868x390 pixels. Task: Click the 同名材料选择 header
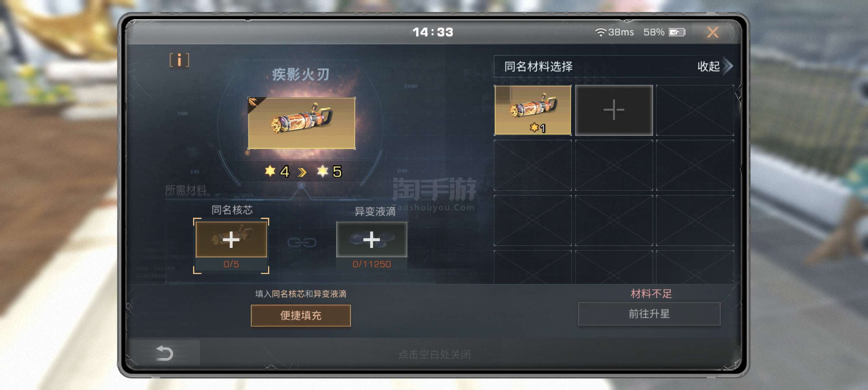(x=538, y=66)
